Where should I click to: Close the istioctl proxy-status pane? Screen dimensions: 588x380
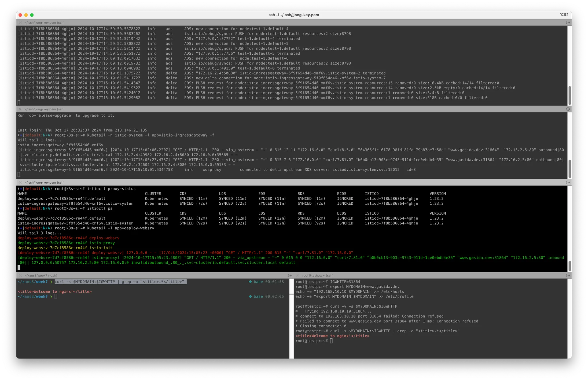20,183
